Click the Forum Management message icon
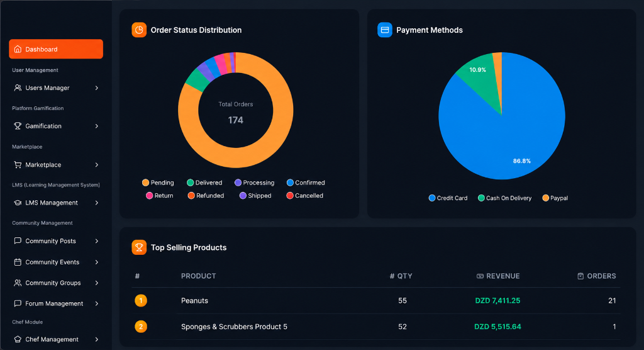644x350 pixels. tap(18, 303)
